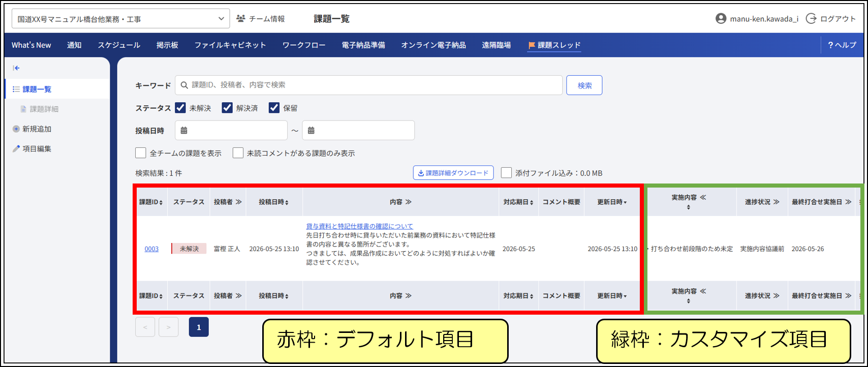Expand 最終打合せ実施日 column in top header
Screen dimensions: 868x367
(x=848, y=202)
